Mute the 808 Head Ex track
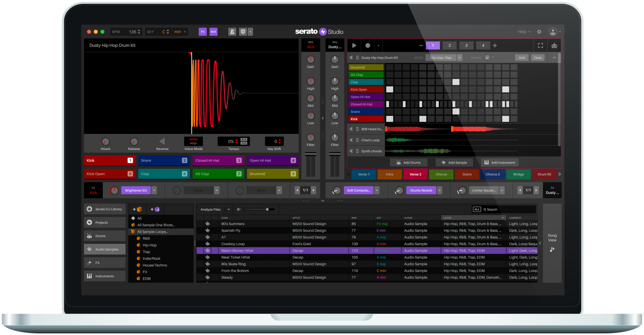The width and height of the screenshot is (644, 335). [x=351, y=129]
